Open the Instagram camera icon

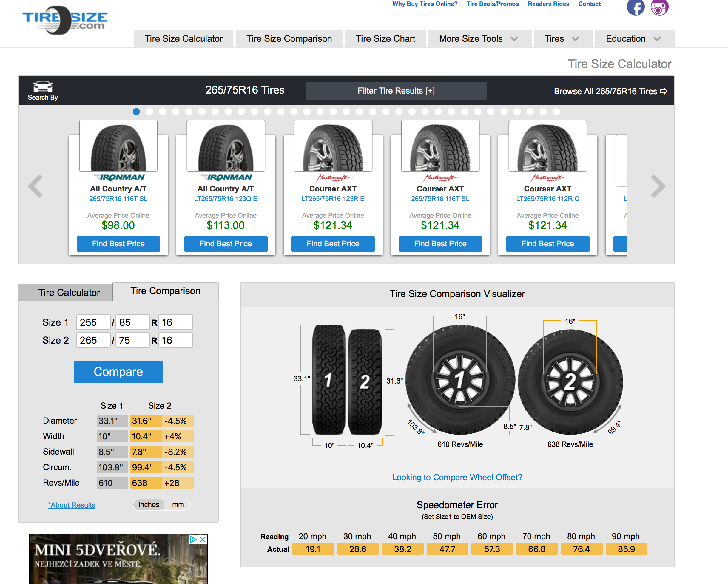pos(659,7)
